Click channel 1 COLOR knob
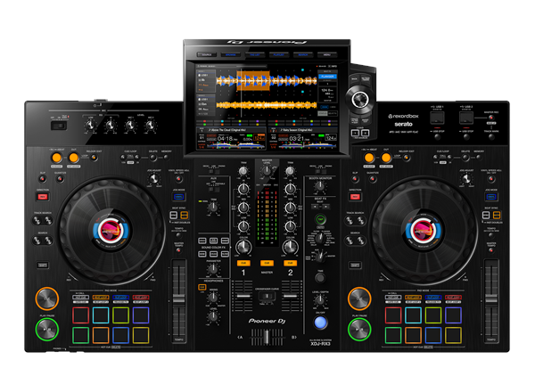Screen dimensions: 535x392 (243, 247)
